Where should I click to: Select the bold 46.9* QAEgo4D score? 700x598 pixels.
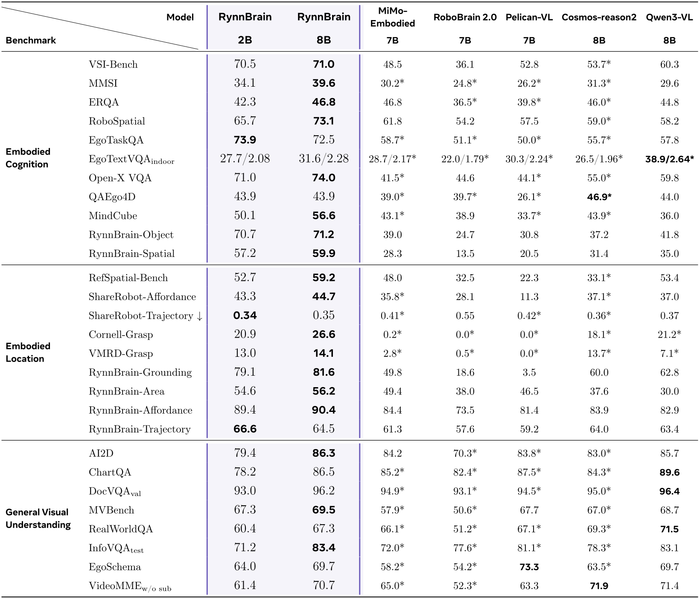599,197
